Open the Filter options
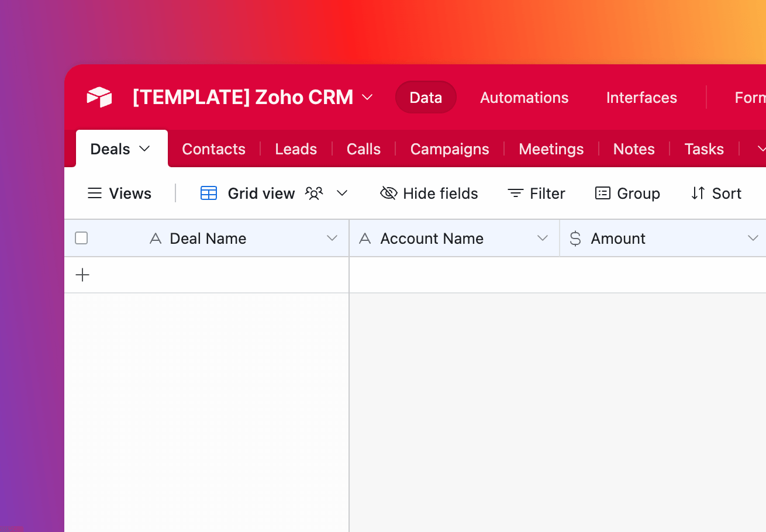 pyautogui.click(x=536, y=194)
